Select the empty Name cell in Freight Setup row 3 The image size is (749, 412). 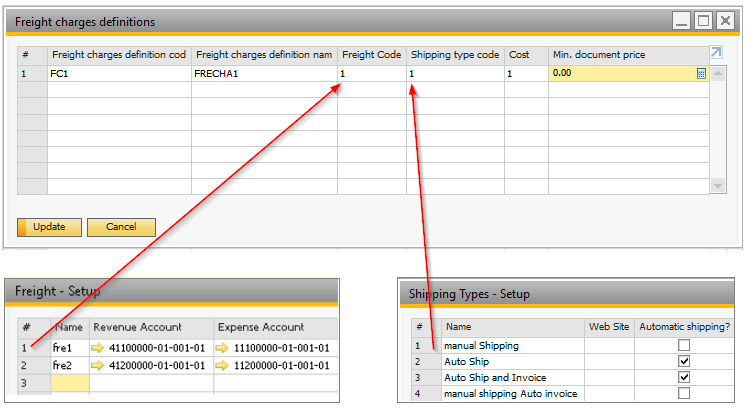click(x=70, y=382)
